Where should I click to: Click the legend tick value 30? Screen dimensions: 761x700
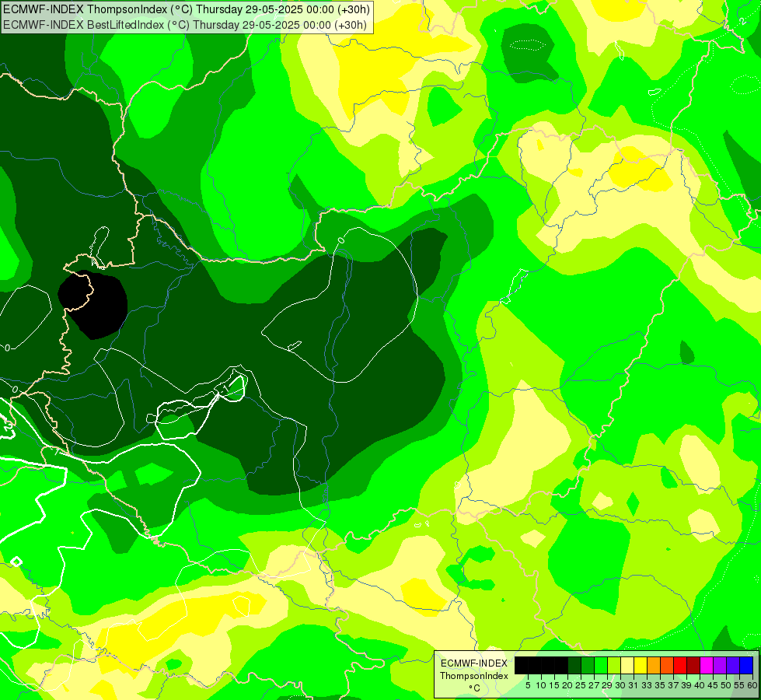620,685
